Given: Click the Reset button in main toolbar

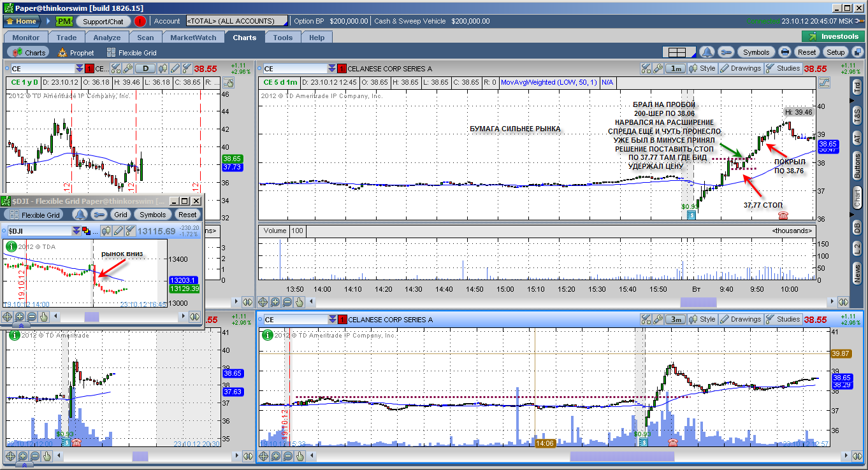Looking at the screenshot, I should point(806,52).
